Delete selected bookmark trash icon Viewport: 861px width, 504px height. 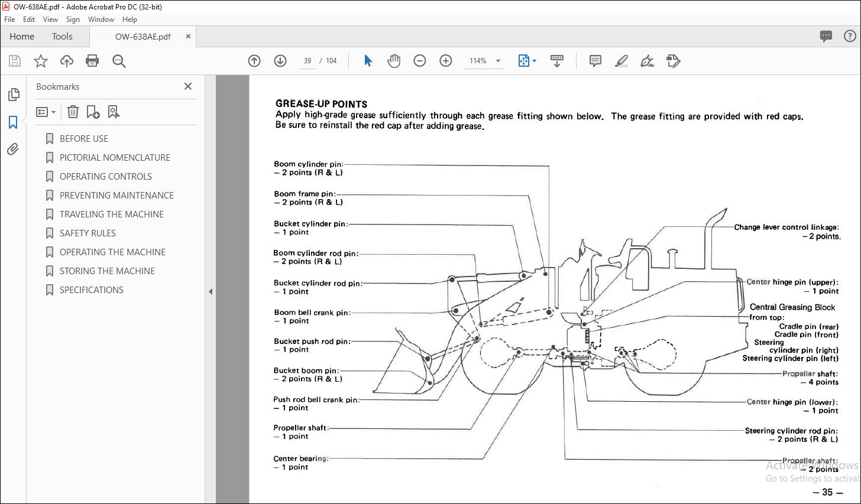point(73,112)
